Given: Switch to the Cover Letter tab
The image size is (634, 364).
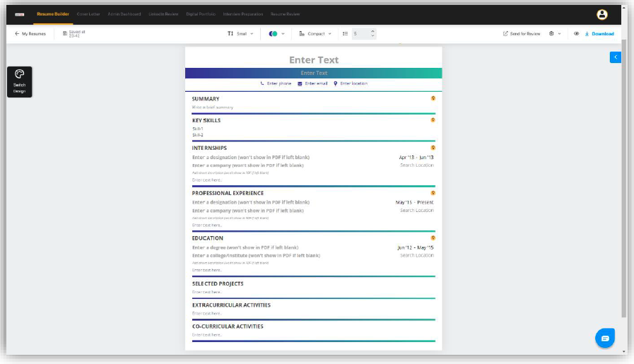Looking at the screenshot, I should pos(88,14).
